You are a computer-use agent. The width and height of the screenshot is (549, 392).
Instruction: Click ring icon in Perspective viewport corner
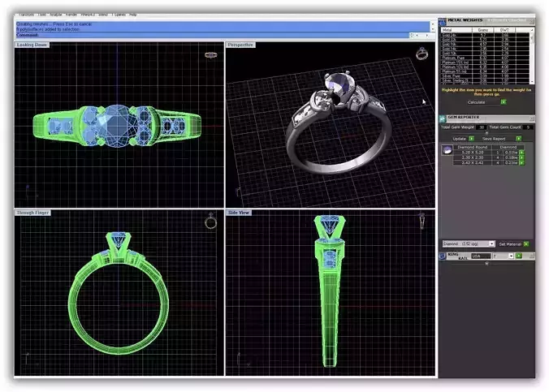[x=422, y=54]
